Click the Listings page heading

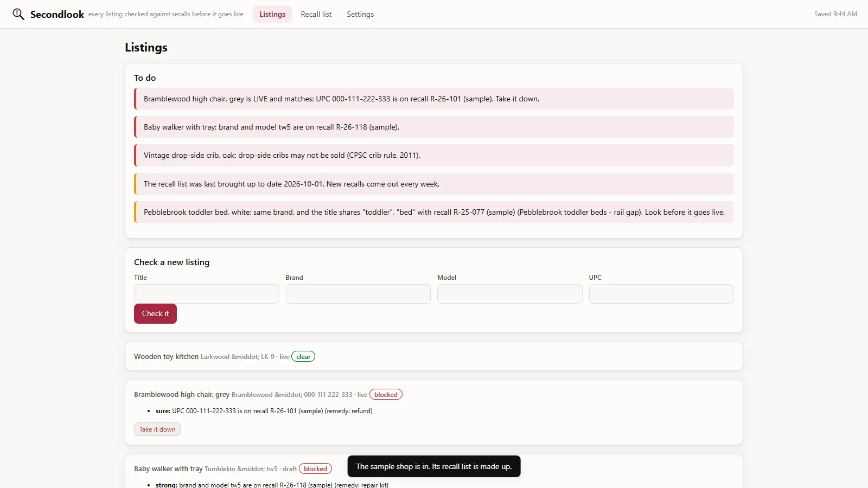coord(146,47)
